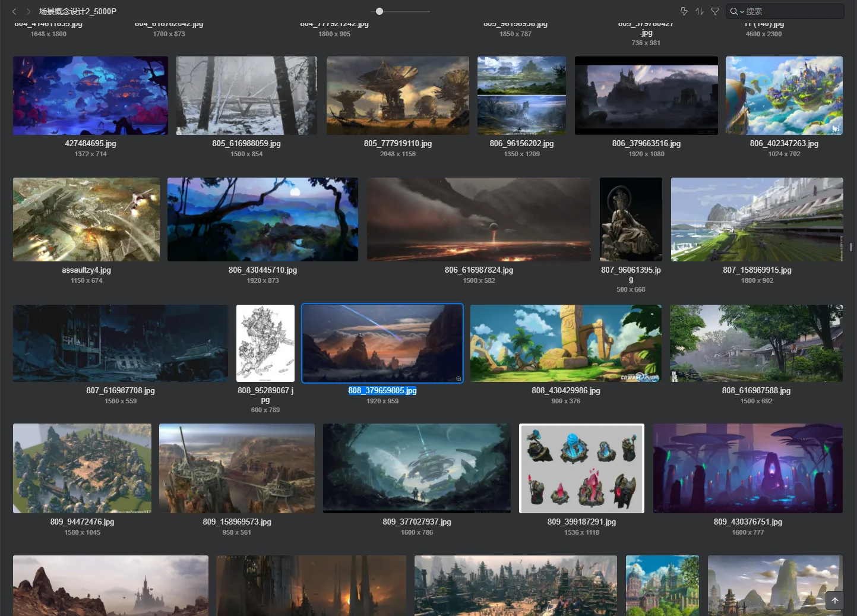857x616 pixels.
Task: Click file name 805_616988059.jpg
Action: click(x=246, y=143)
